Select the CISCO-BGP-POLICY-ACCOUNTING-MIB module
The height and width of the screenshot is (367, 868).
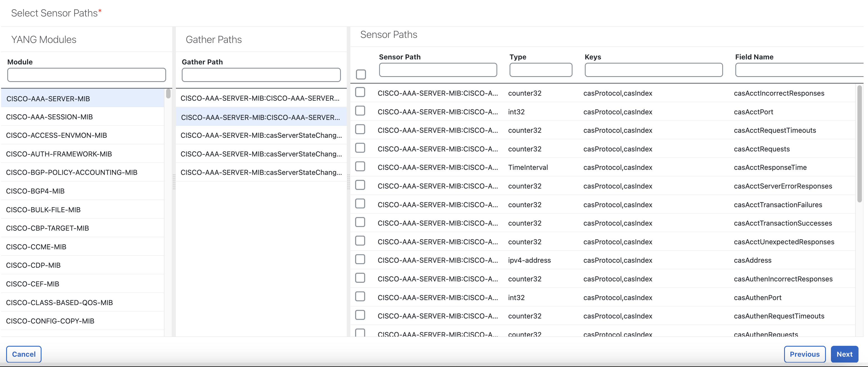pyautogui.click(x=83, y=173)
